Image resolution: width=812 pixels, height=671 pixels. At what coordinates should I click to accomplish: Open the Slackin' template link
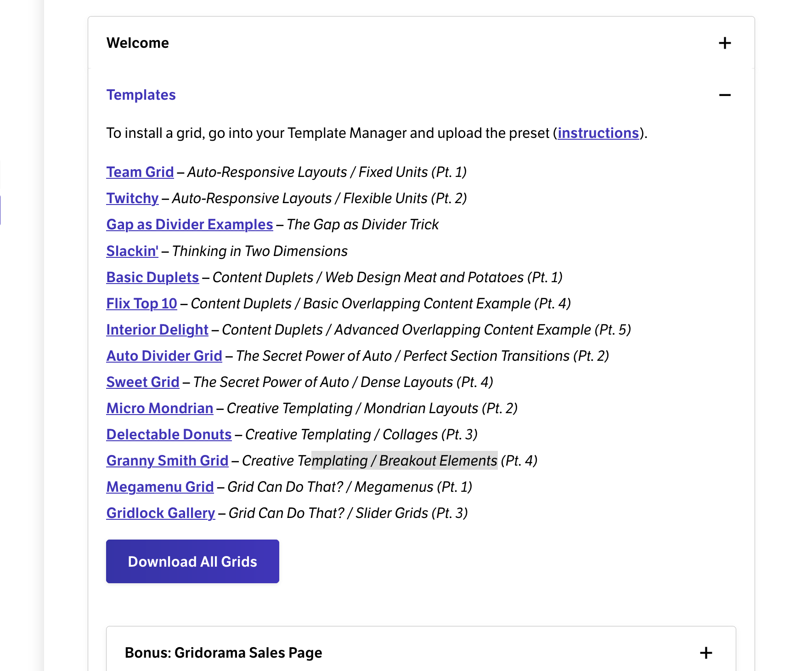tap(132, 251)
